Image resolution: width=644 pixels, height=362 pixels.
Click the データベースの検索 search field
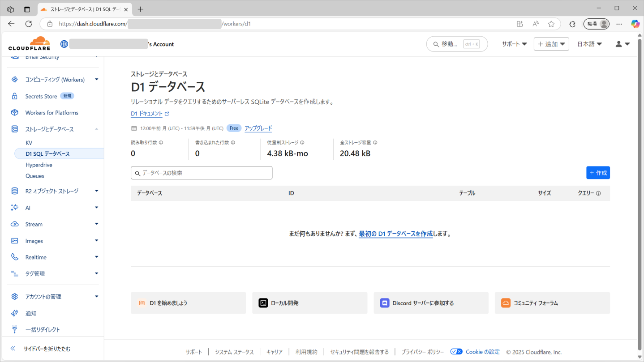[x=202, y=173]
